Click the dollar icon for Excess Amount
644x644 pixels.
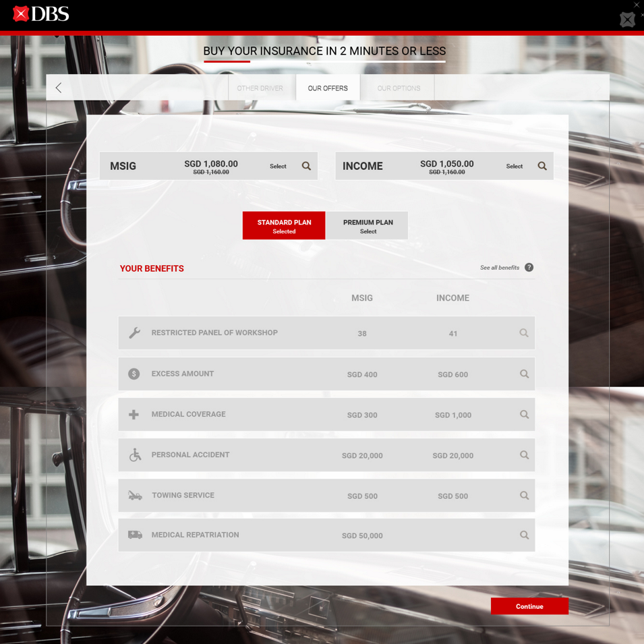[x=134, y=374]
